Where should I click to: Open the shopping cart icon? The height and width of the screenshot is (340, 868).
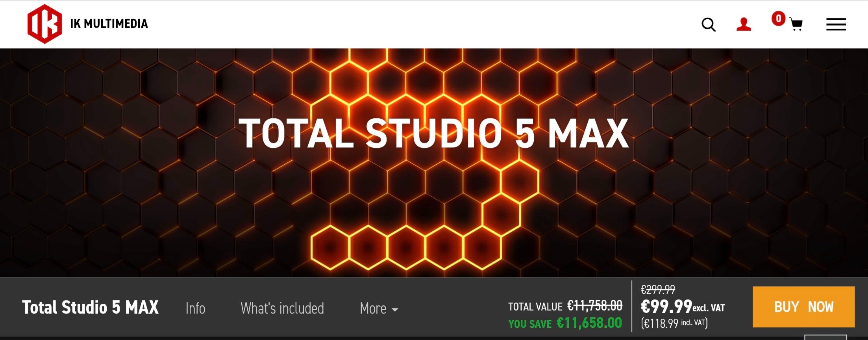tap(796, 25)
